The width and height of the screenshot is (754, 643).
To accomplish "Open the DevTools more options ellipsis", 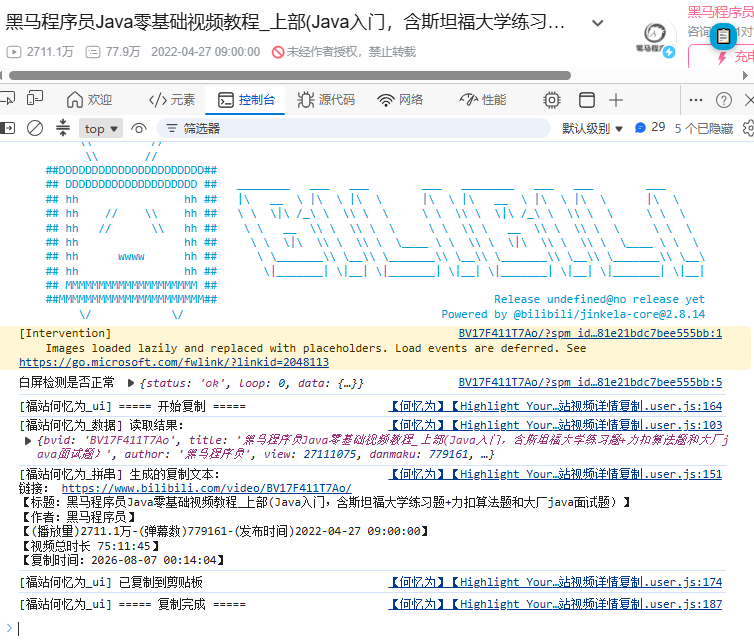I will tap(695, 100).
